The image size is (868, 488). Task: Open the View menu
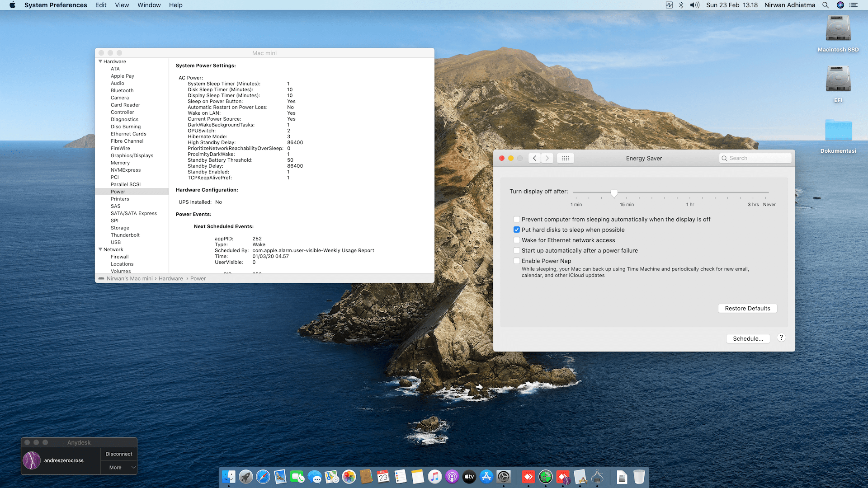(x=122, y=5)
